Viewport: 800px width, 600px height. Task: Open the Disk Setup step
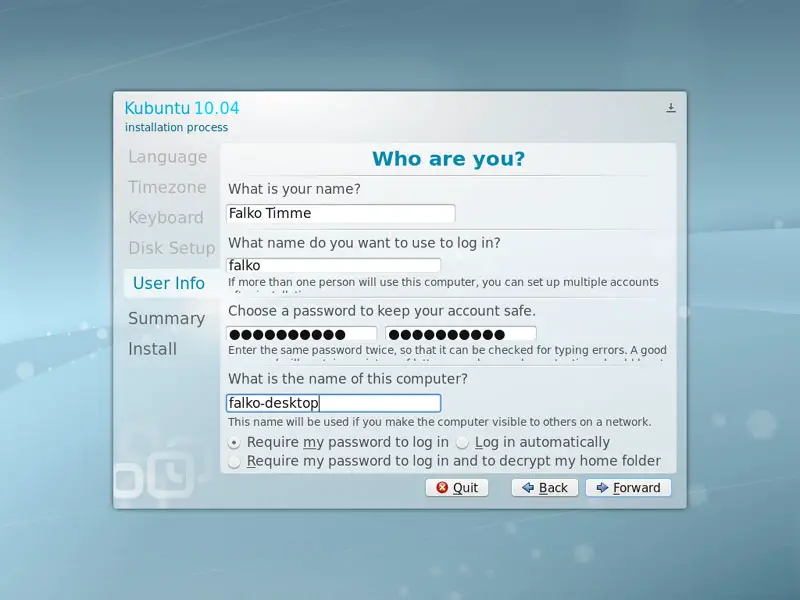pos(171,248)
